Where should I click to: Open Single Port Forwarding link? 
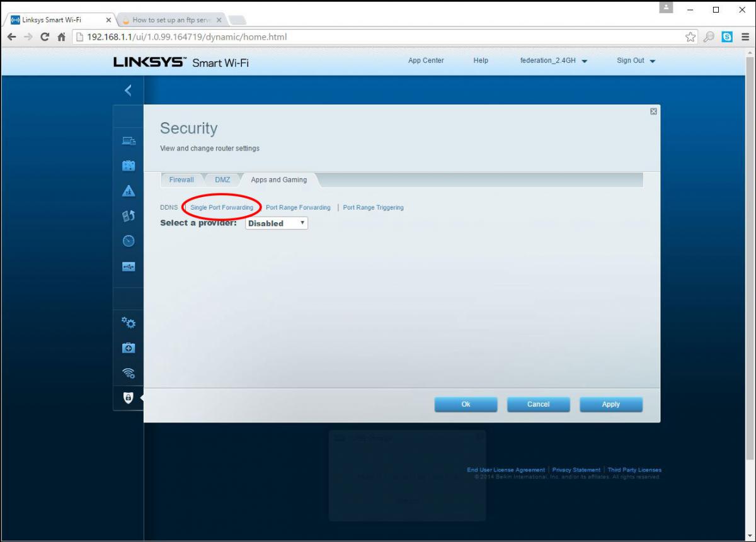pos(222,208)
